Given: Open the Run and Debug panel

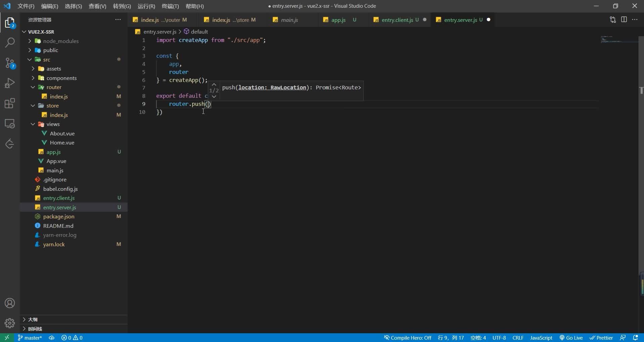Looking at the screenshot, I should coord(10,83).
